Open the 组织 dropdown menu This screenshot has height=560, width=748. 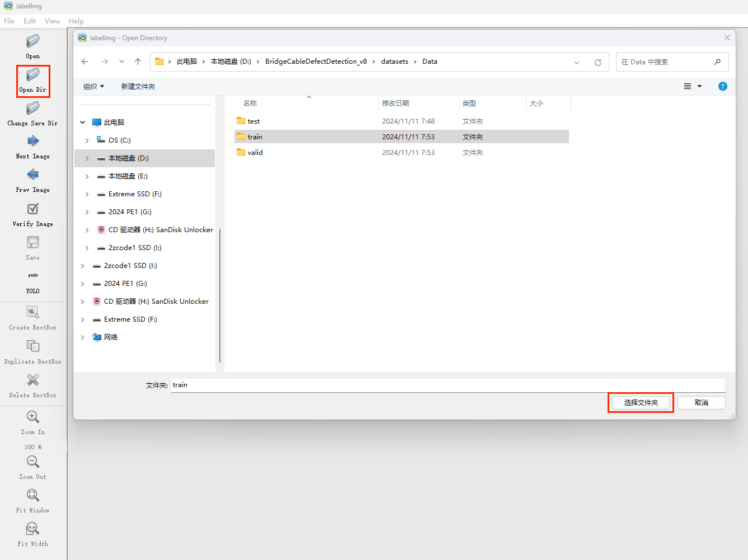click(93, 87)
